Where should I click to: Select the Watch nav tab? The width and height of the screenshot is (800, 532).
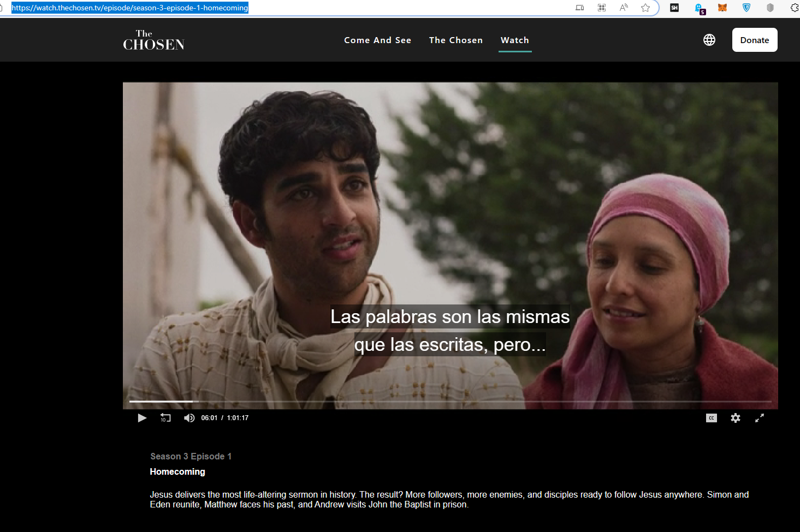pos(515,40)
